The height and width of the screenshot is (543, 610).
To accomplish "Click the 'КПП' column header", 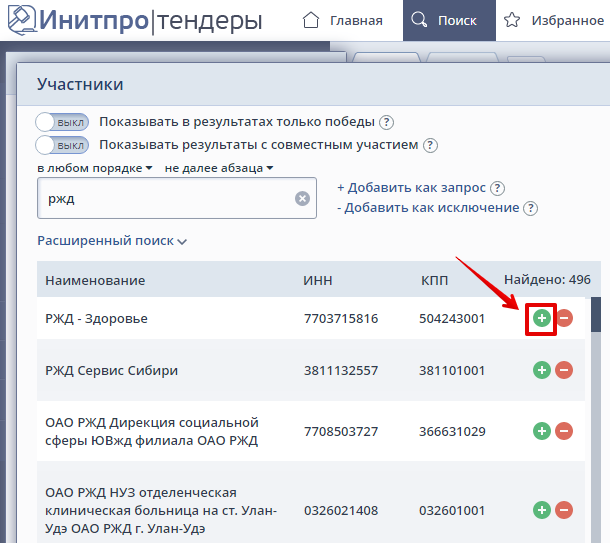I will tap(435, 280).
